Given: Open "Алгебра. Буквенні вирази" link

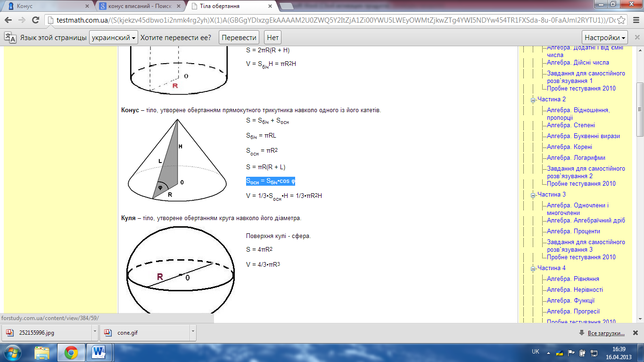Looking at the screenshot, I should pyautogui.click(x=583, y=136).
